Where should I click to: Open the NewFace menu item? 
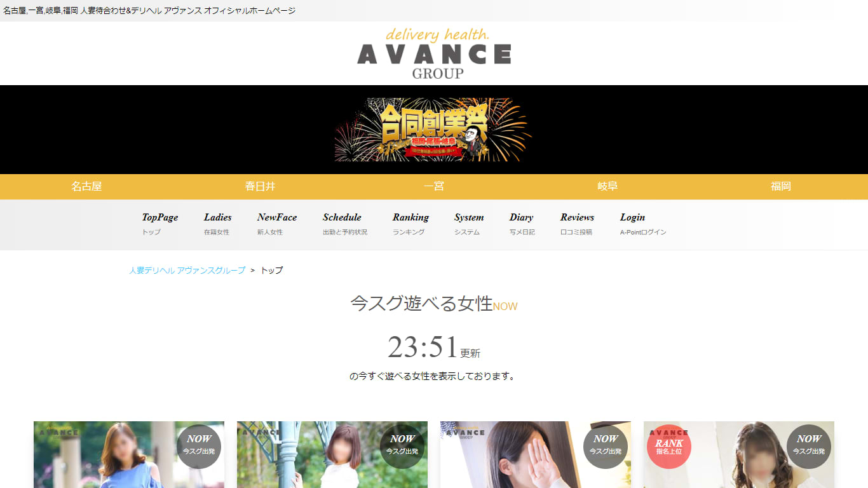point(277,224)
